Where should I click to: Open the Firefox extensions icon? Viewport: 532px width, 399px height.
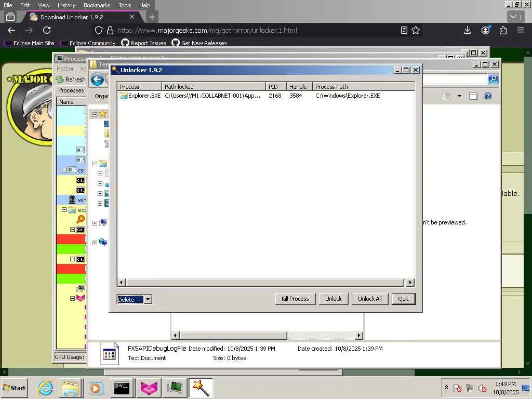(x=503, y=30)
